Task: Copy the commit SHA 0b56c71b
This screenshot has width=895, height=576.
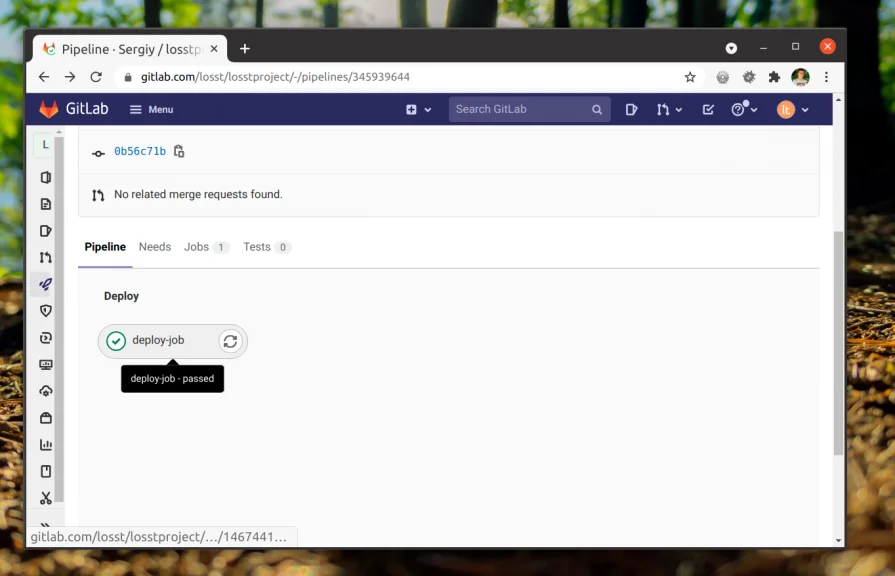Action: (179, 151)
